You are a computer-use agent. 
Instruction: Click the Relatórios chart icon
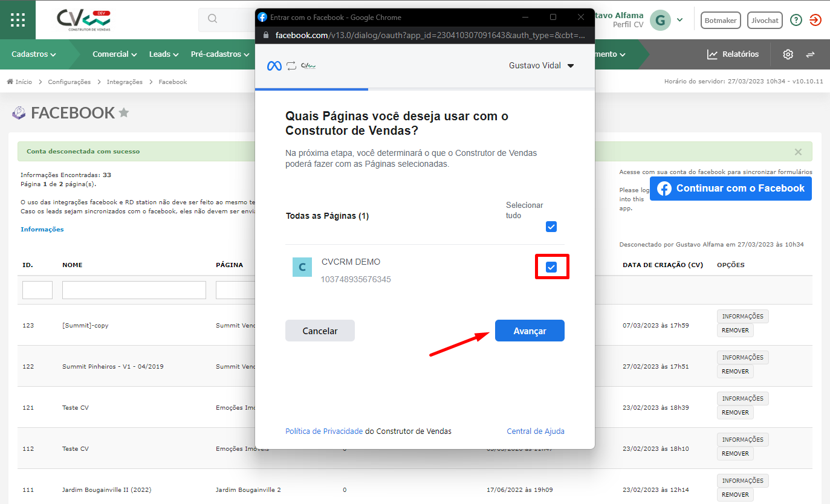pyautogui.click(x=712, y=54)
